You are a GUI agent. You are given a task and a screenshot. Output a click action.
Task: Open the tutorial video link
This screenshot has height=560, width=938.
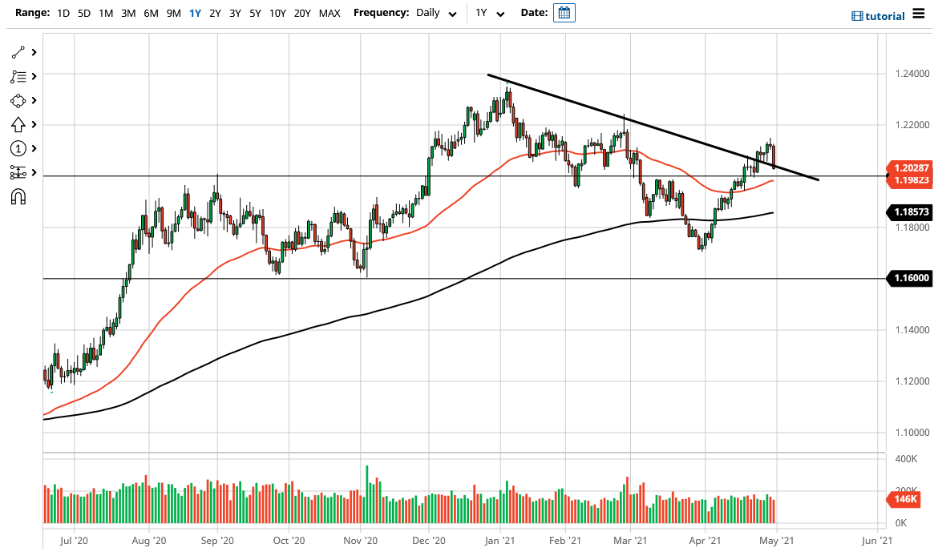pyautogui.click(x=878, y=16)
